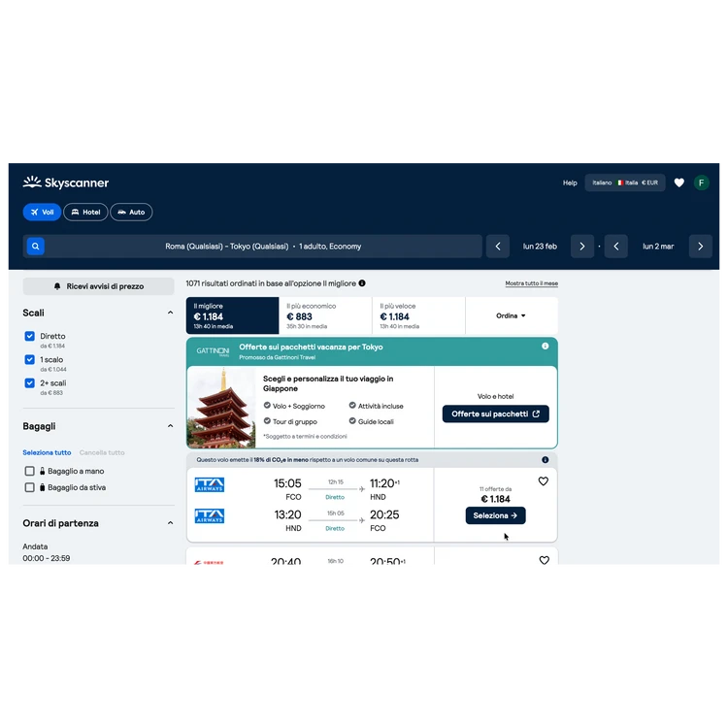Click the Gattinoni logo
The image size is (728, 728).
pyautogui.click(x=213, y=351)
